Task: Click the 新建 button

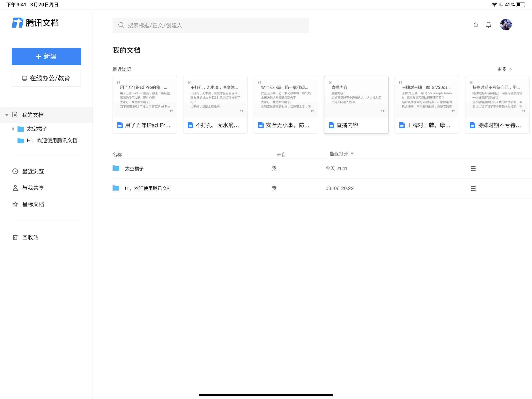Action: (46, 56)
